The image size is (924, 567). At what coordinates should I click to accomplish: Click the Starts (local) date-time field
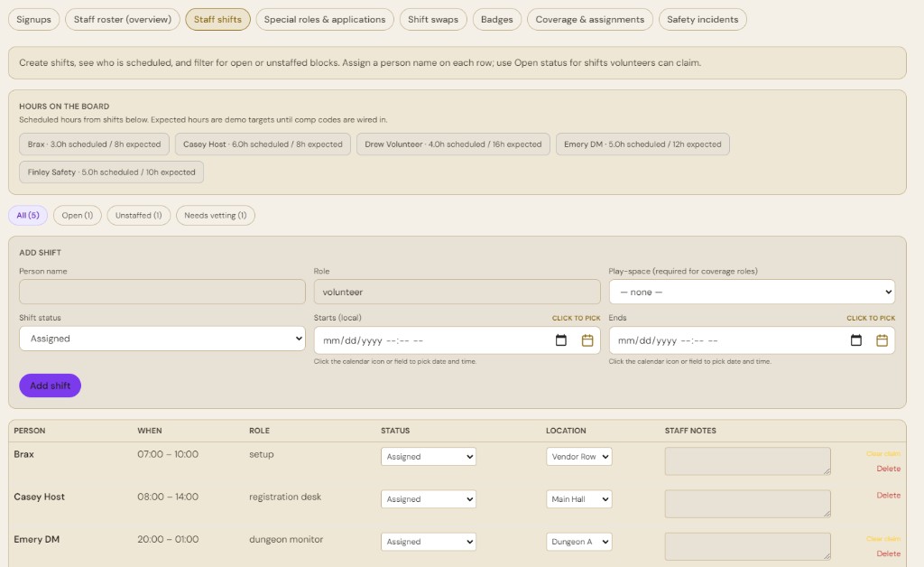pos(457,340)
